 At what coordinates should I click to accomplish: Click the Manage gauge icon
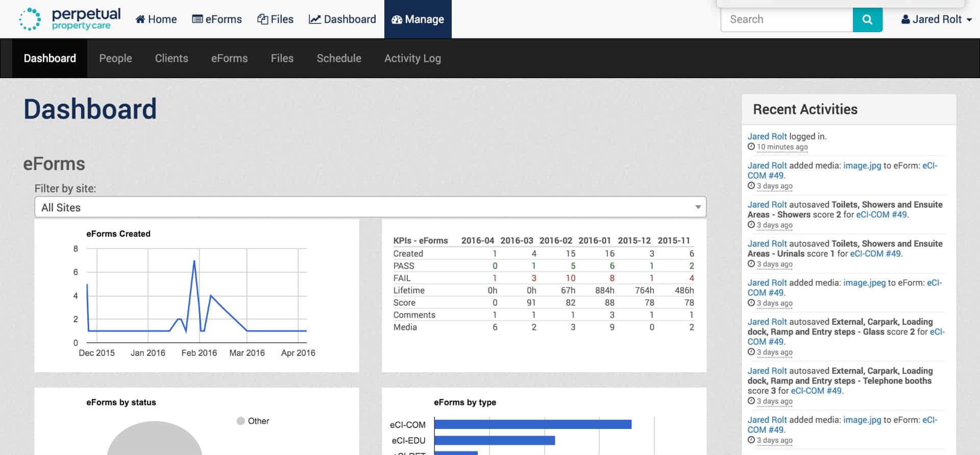(397, 19)
